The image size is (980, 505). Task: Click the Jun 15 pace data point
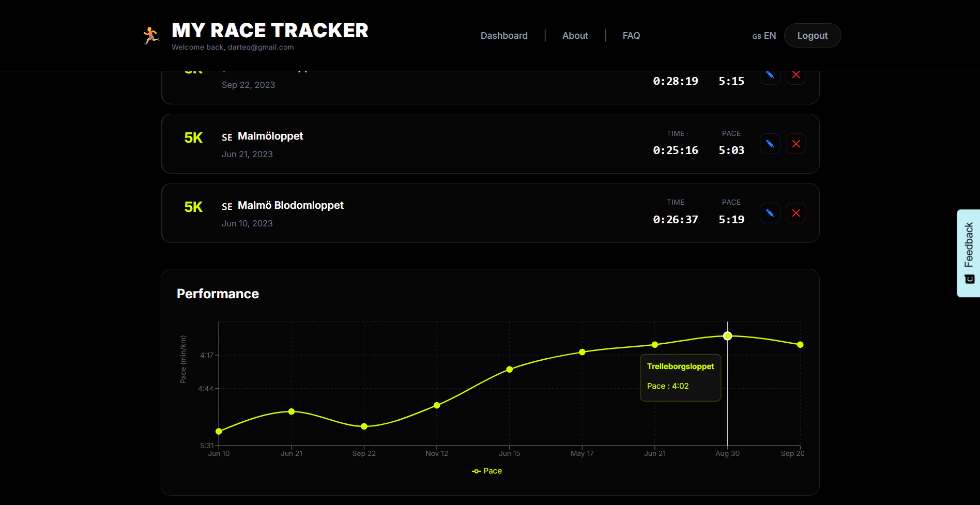[510, 369]
